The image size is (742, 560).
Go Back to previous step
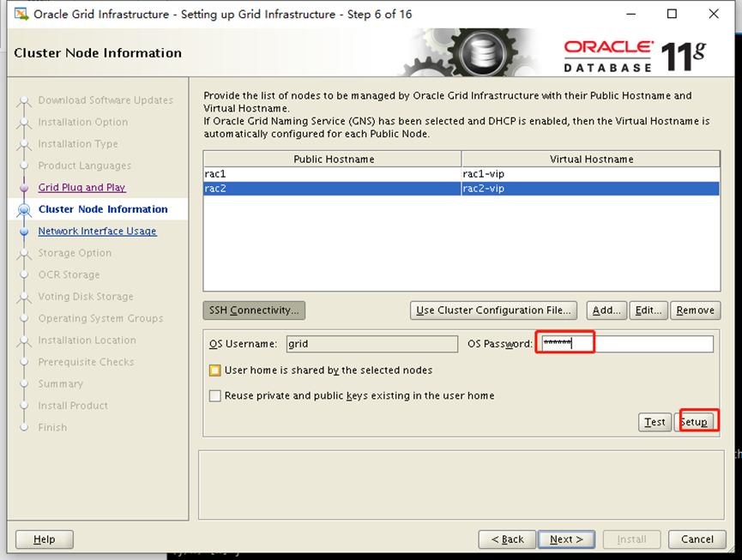click(x=507, y=539)
